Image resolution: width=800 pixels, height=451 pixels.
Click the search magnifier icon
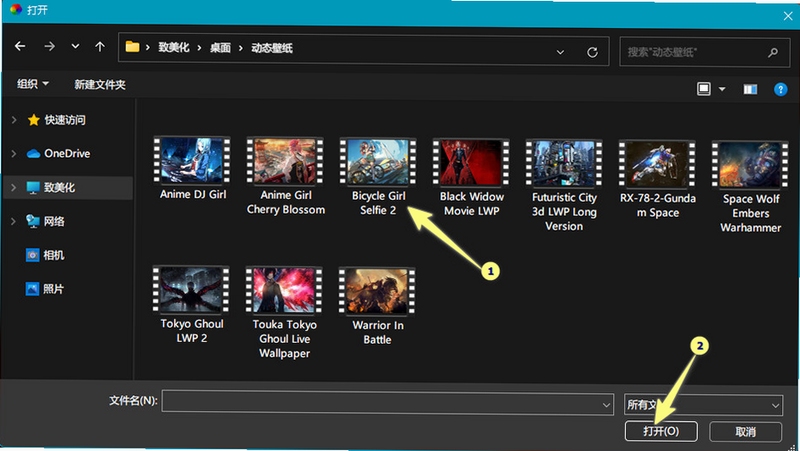[x=773, y=52]
